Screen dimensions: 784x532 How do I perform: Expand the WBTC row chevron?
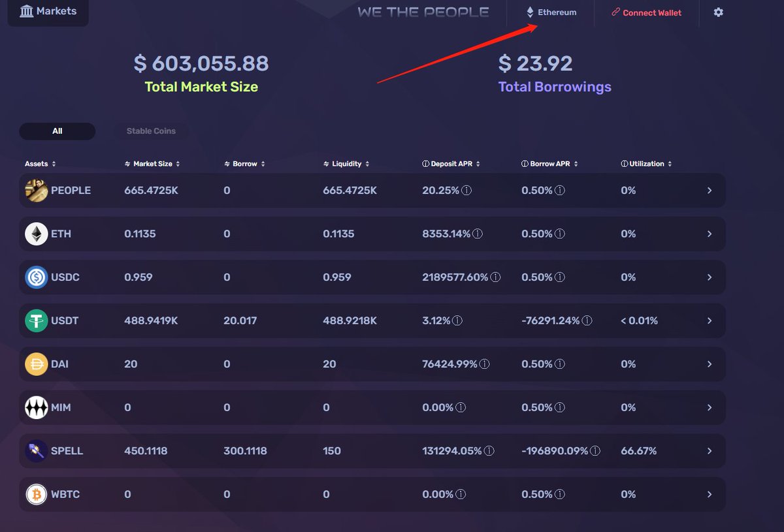(710, 494)
